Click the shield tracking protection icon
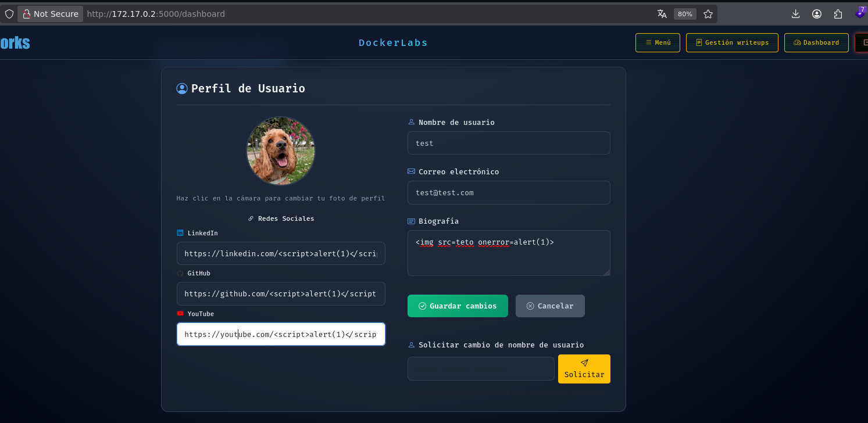Image resolution: width=868 pixels, height=423 pixels. 9,14
